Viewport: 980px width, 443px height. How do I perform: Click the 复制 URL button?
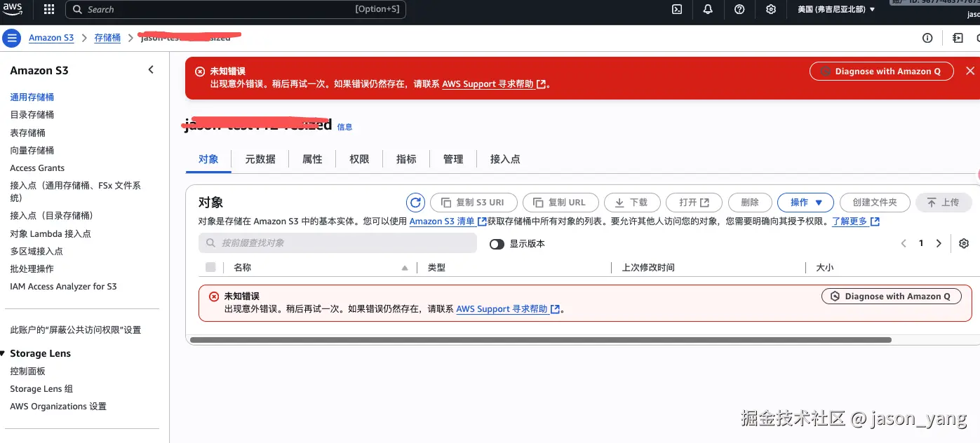[561, 203]
